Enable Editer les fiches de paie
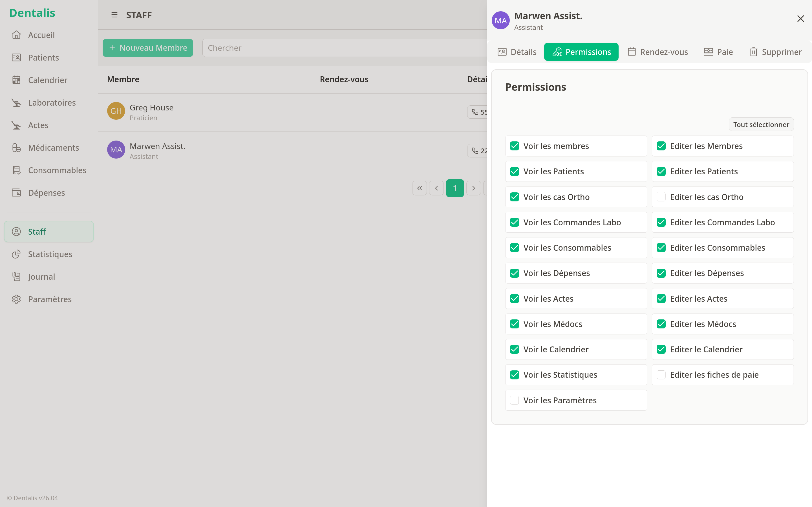Image resolution: width=812 pixels, height=507 pixels. [661, 375]
